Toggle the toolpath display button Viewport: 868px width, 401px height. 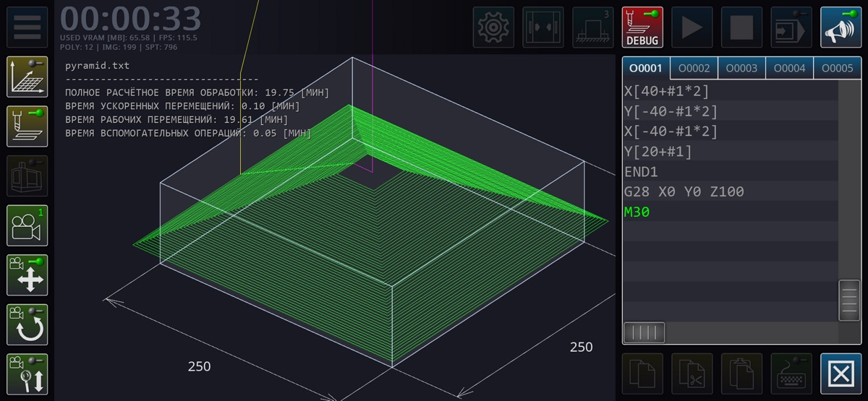point(27,126)
